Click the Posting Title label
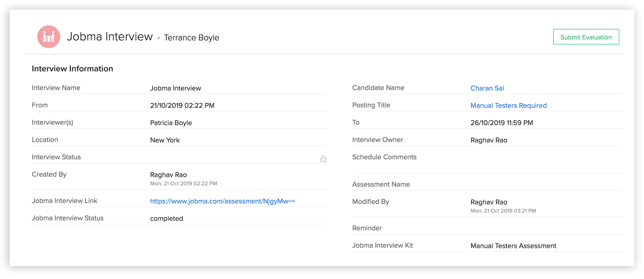 [x=371, y=105]
